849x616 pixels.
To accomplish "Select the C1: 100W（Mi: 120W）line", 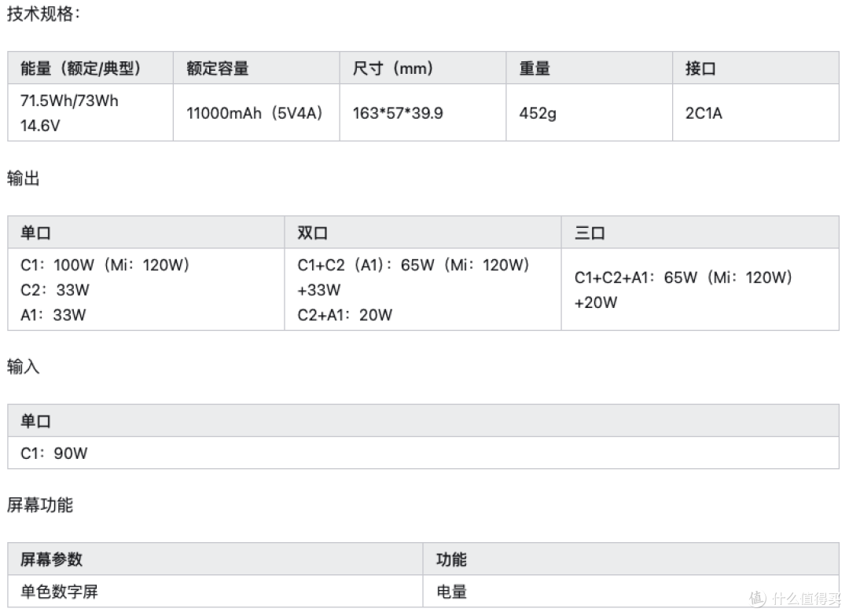I will (105, 265).
